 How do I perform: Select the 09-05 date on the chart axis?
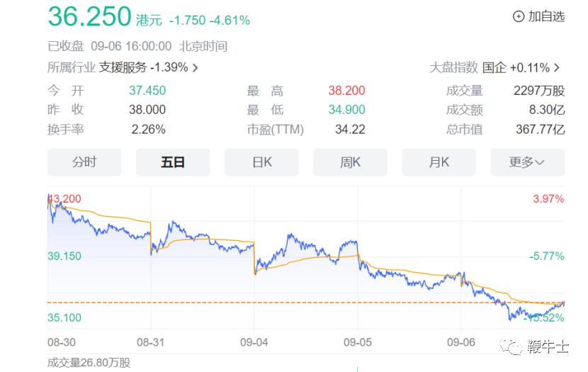[x=358, y=342]
